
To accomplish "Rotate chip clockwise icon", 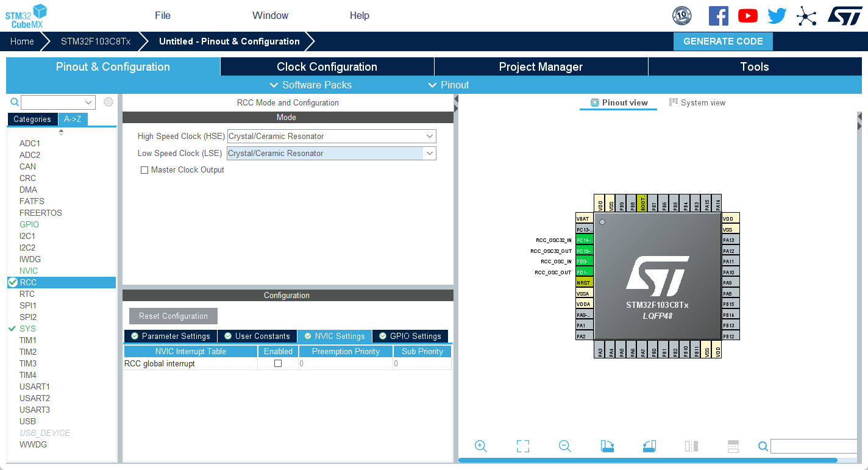I will 607,446.
